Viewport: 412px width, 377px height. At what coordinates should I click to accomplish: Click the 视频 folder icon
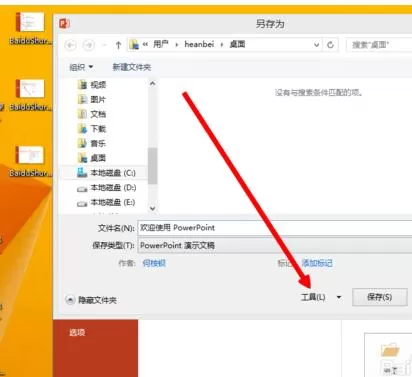82,85
